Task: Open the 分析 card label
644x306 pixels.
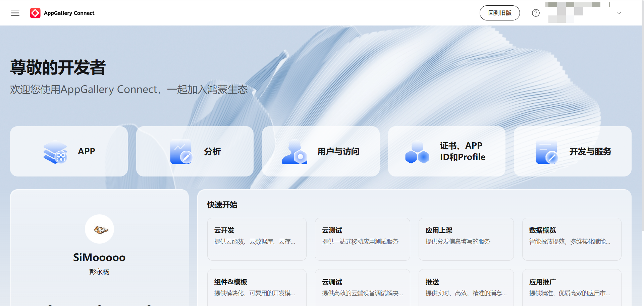Action: click(212, 152)
